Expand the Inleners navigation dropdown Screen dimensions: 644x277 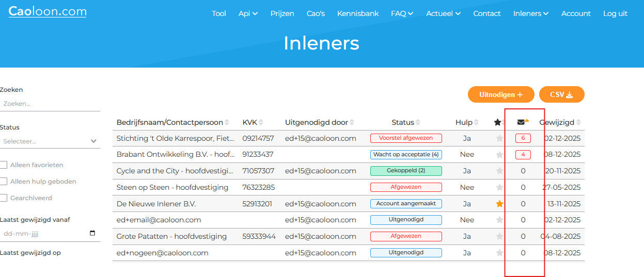(x=530, y=13)
